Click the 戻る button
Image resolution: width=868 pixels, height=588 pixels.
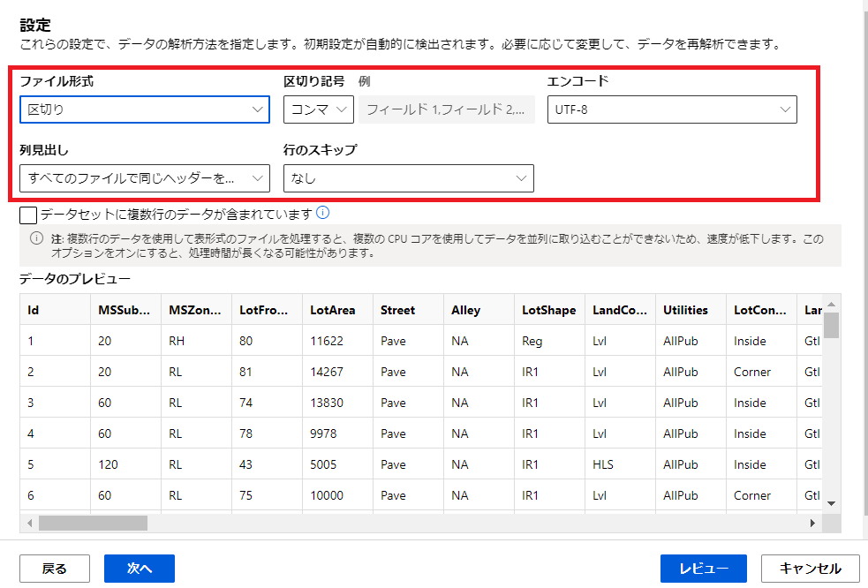(54, 569)
